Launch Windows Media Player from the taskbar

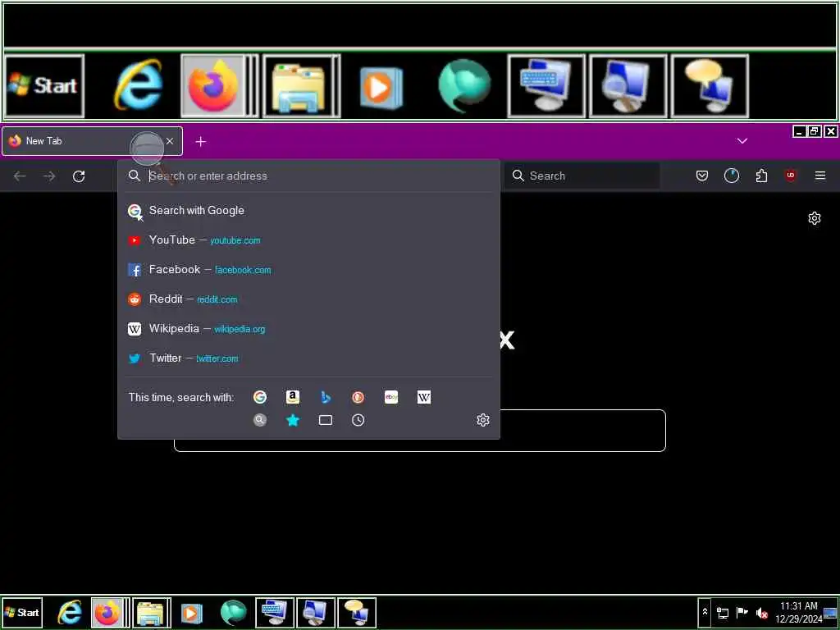(x=191, y=613)
